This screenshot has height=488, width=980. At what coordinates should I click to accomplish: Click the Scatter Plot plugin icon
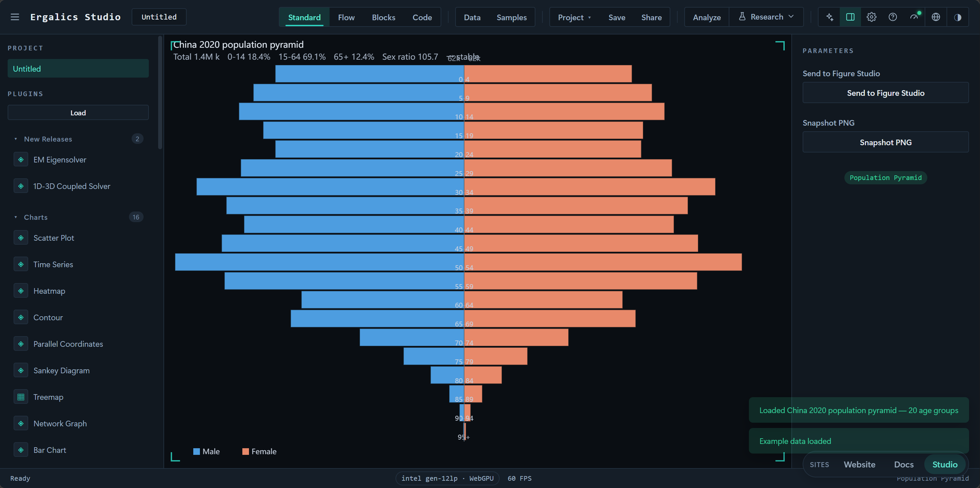(x=21, y=238)
